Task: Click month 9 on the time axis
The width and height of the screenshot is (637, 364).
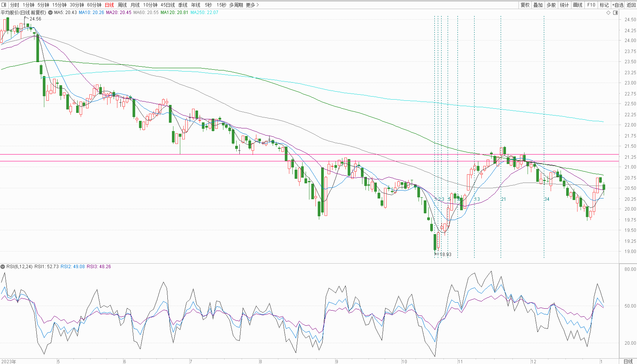Action: [x=337, y=362]
